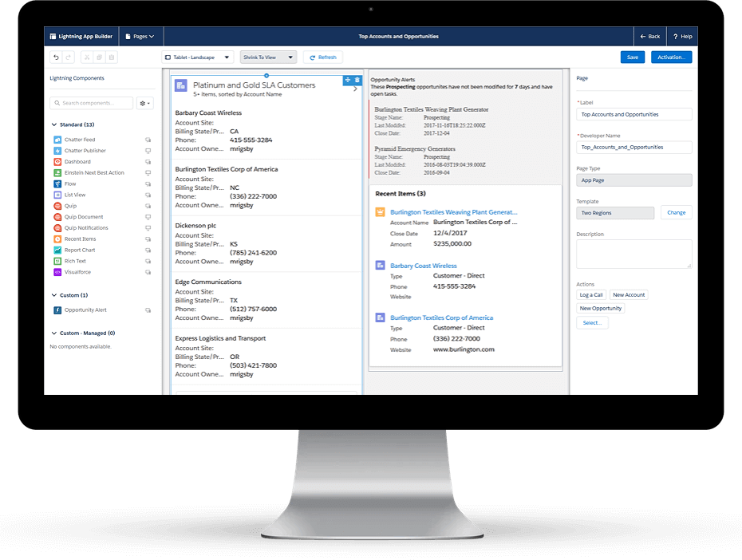This screenshot has height=560, width=742.
Task: Click the Platinum and Gold SLA Customers title
Action: pyautogui.click(x=255, y=85)
